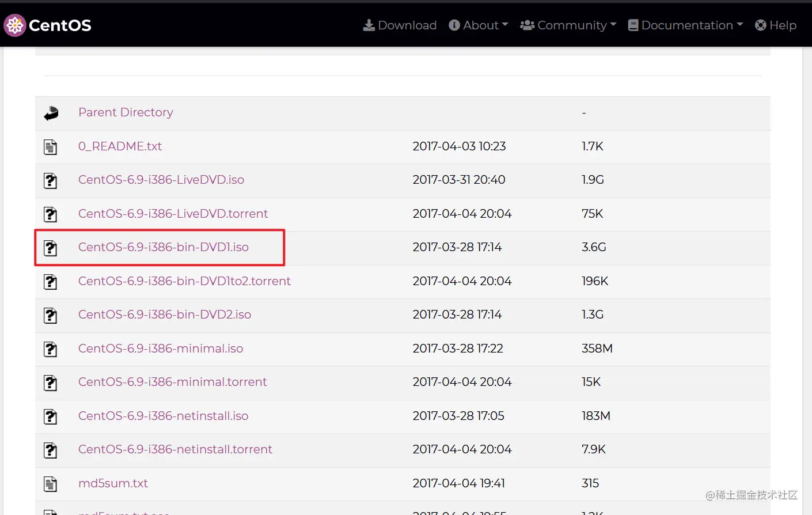Open the md5sum.txt checksum file
This screenshot has width=812, height=515.
[x=113, y=483]
